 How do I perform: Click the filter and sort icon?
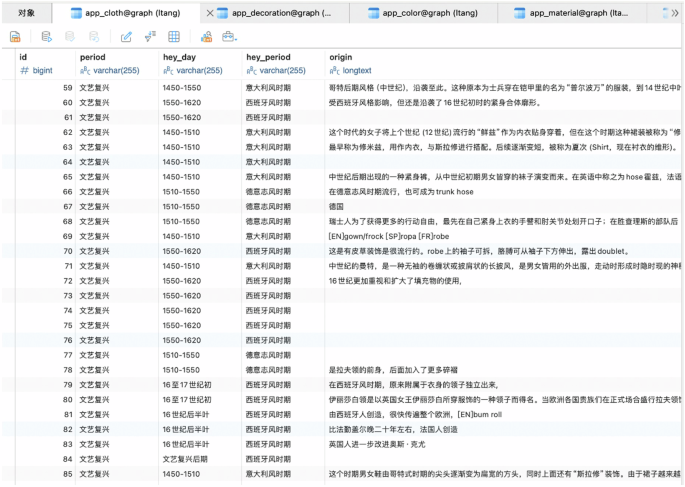(x=150, y=37)
